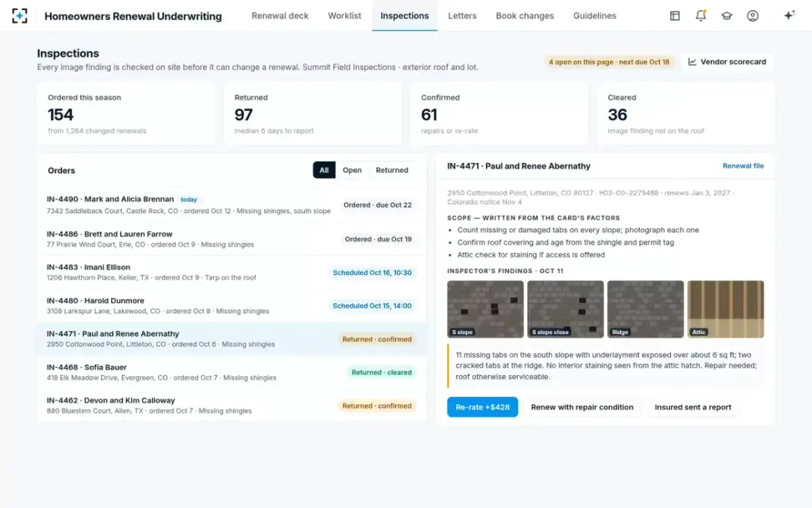
Task: Click the Cleared 36 stat card
Action: [686, 114]
